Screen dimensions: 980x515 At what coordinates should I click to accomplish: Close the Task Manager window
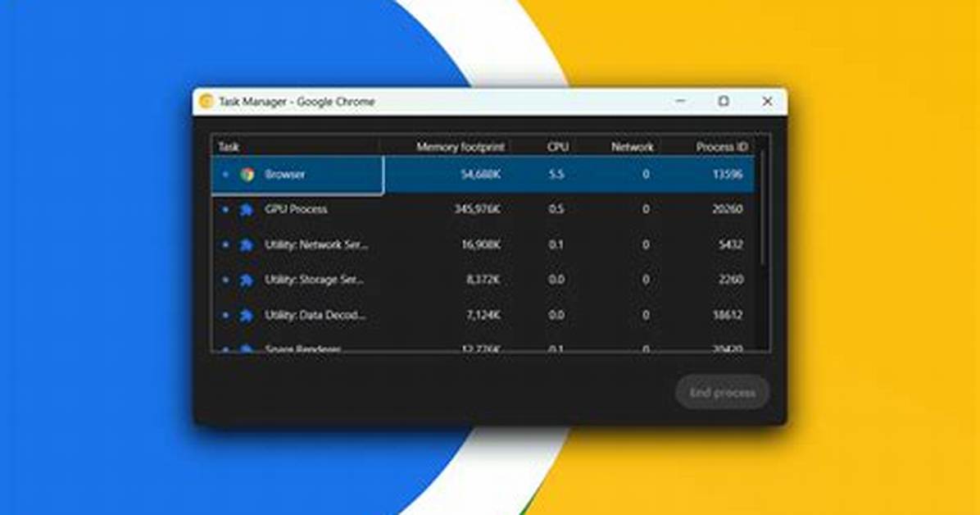768,102
